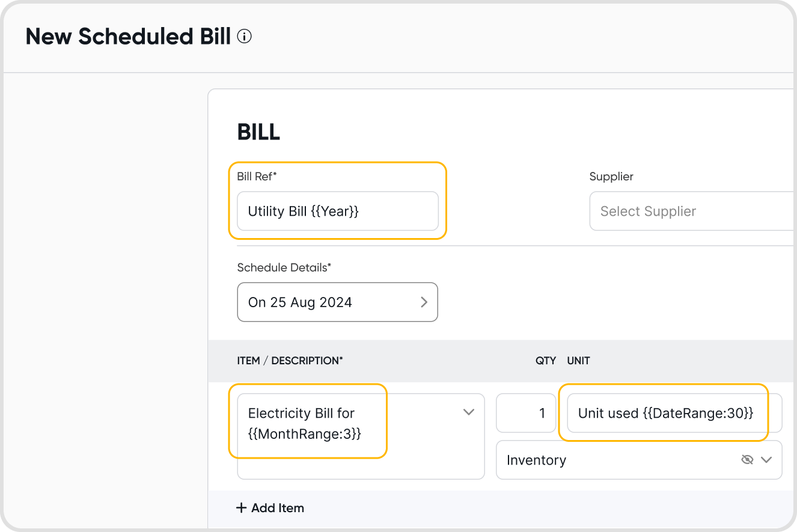Viewport: 797px width, 532px height.
Task: Click the UNIT column header
Action: coord(578,361)
